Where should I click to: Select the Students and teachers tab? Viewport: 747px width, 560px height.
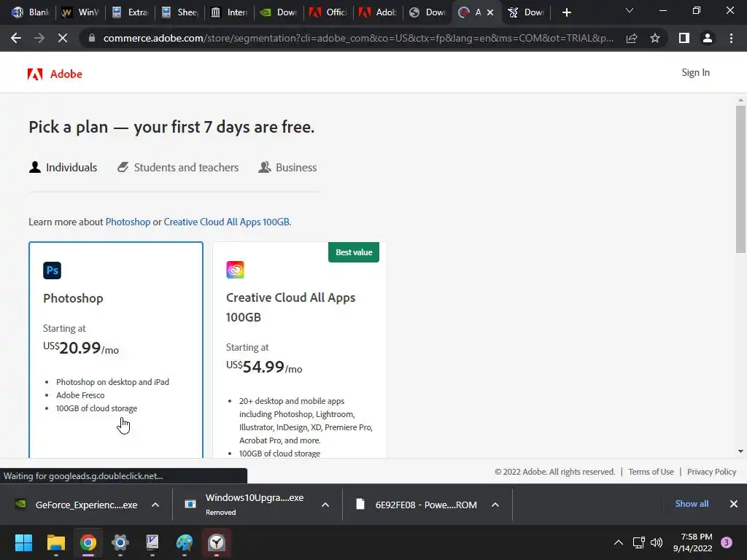point(178,168)
